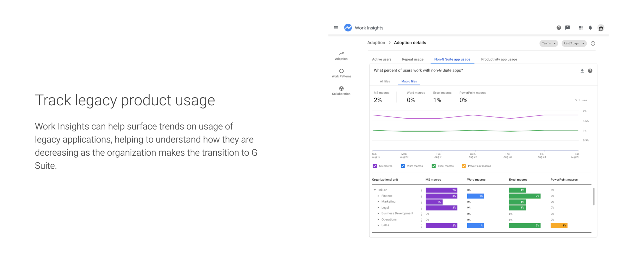Switch to the Repeat usage tab

[x=412, y=59]
